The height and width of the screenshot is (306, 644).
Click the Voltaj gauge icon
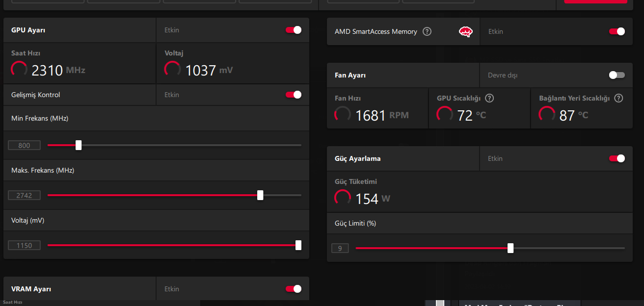point(172,69)
